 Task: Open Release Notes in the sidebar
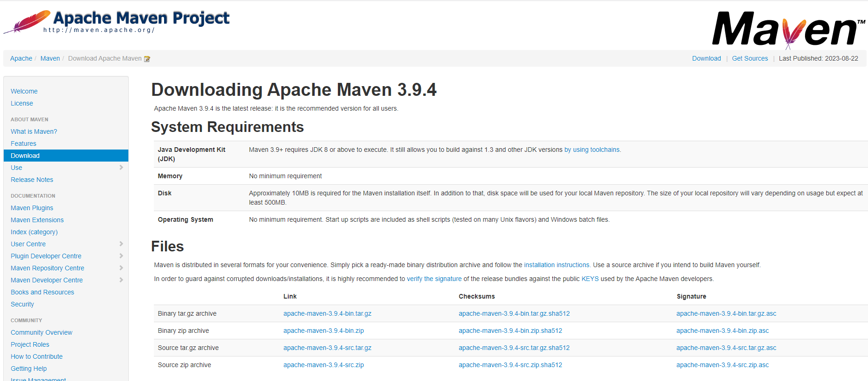point(32,180)
